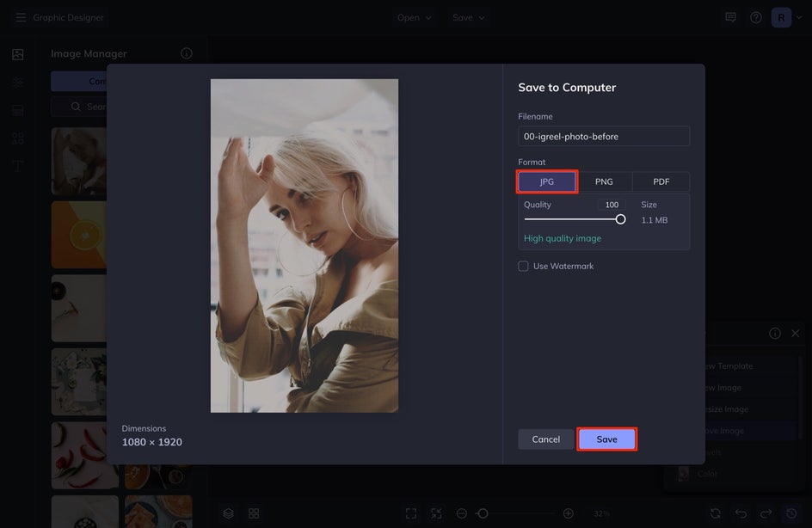
Task: Open Image Manager sidebar icon
Action: [x=17, y=54]
